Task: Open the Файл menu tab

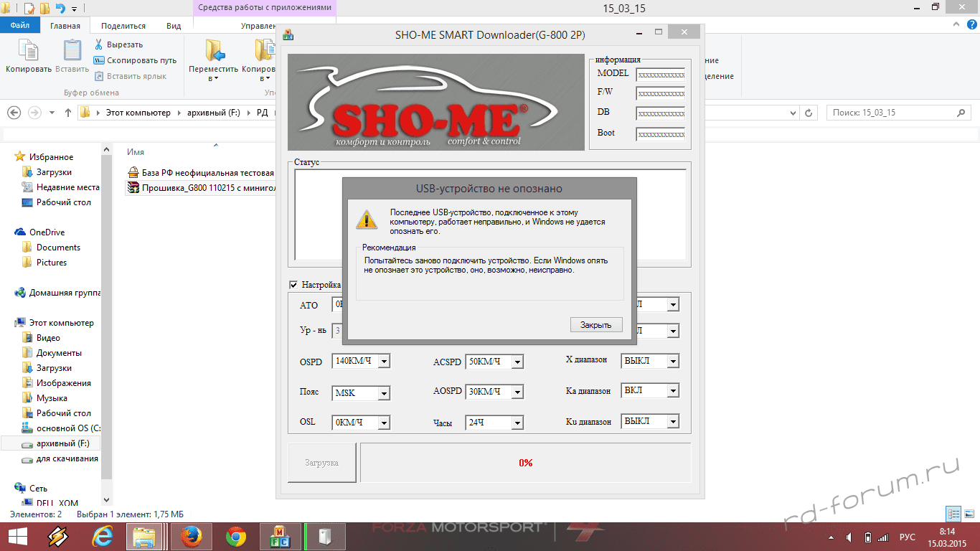Action: pos(19,25)
